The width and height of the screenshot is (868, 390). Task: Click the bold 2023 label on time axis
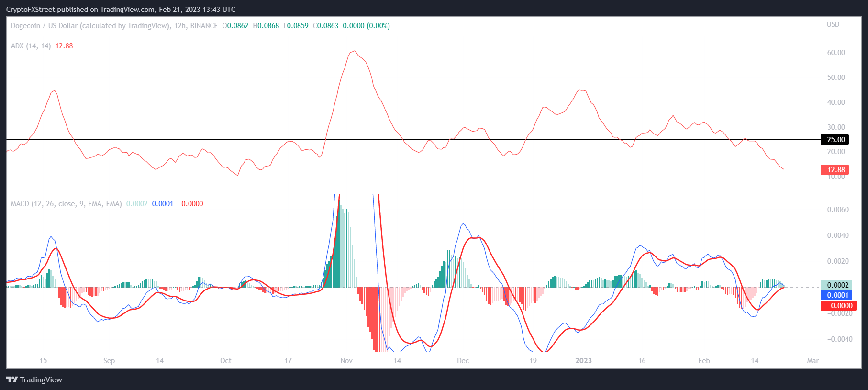point(584,361)
